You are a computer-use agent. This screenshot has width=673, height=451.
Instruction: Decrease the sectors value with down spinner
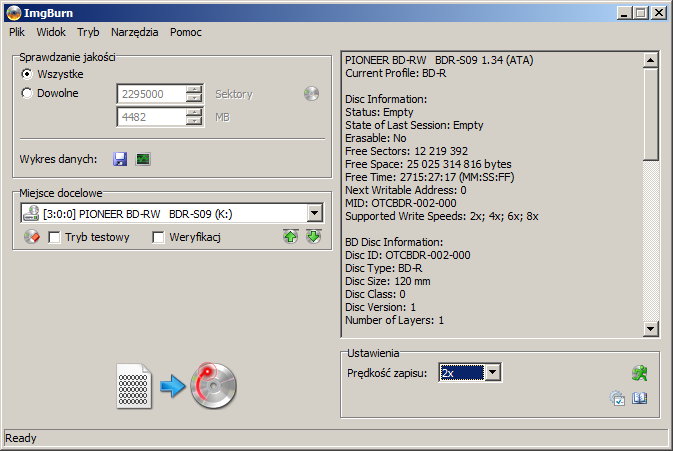194,98
